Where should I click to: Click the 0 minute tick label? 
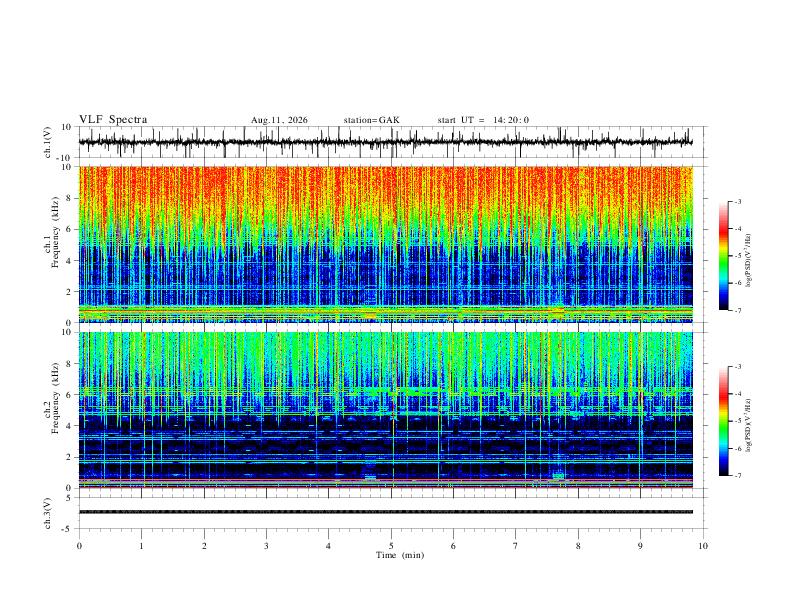pos(79,546)
